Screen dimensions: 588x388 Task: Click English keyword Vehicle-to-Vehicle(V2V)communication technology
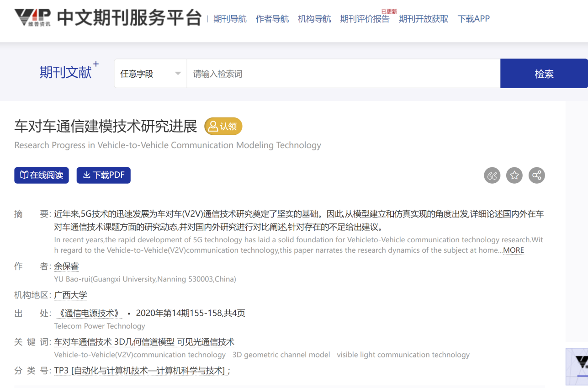click(140, 355)
